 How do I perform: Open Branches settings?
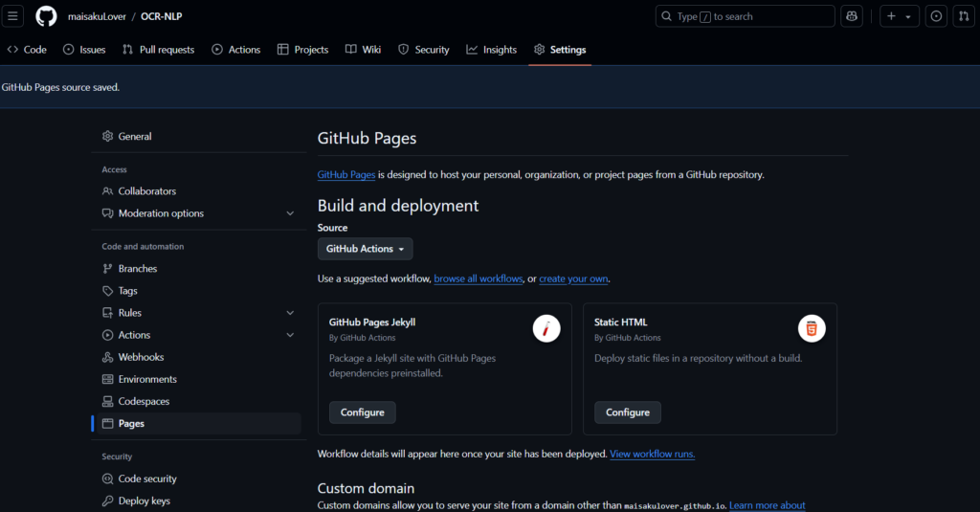[x=199, y=269]
